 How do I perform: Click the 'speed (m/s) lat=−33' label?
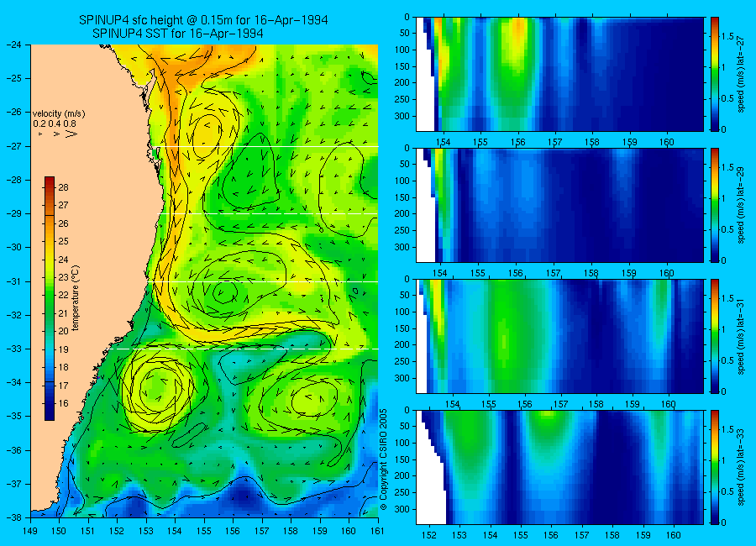741,467
